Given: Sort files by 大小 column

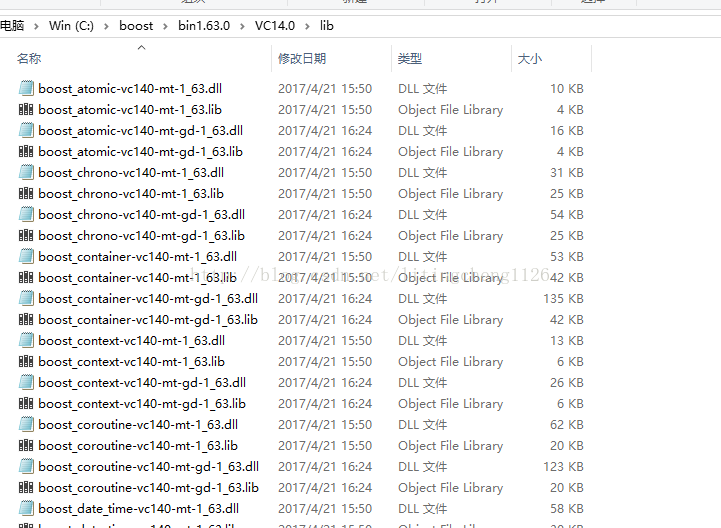Looking at the screenshot, I should [x=530, y=58].
